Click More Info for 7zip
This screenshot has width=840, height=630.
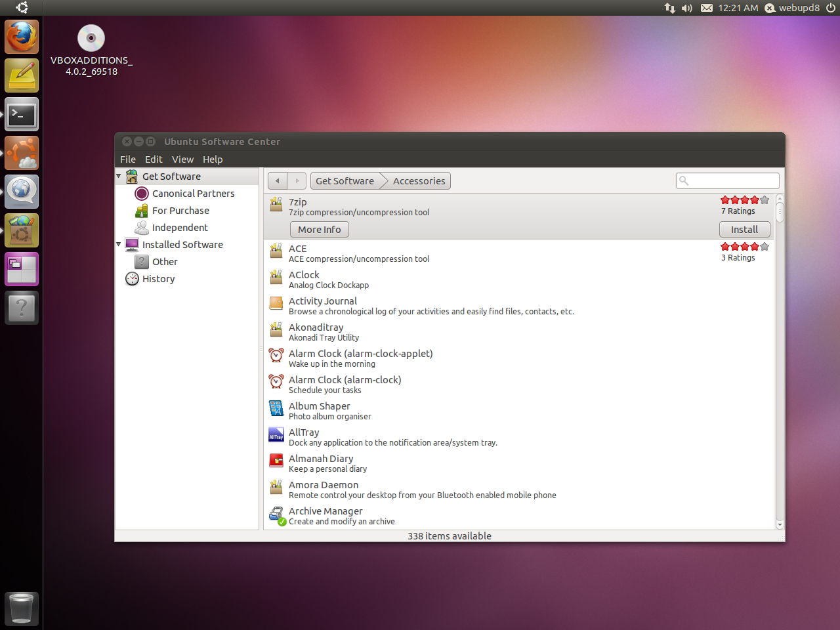[320, 230]
